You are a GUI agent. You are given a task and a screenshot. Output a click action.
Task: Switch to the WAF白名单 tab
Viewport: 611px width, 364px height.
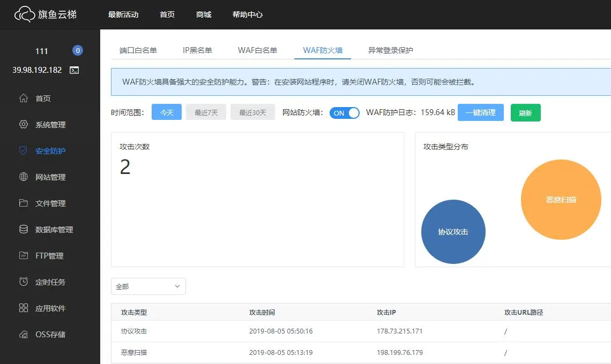[257, 50]
